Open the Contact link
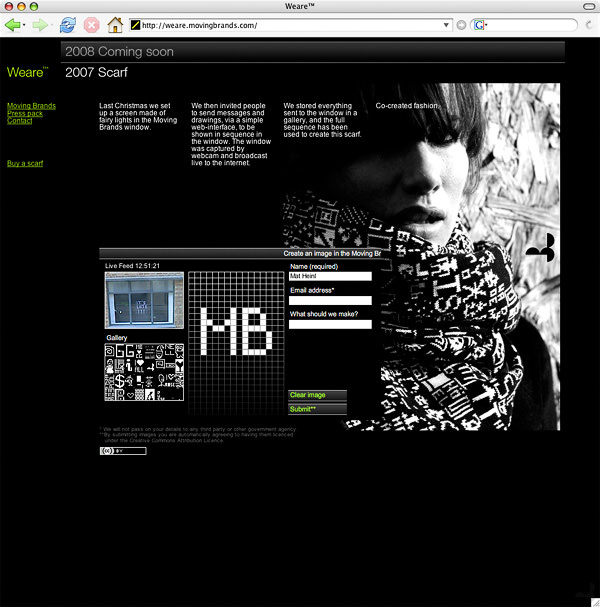Image resolution: width=600 pixels, height=607 pixels. [x=19, y=120]
